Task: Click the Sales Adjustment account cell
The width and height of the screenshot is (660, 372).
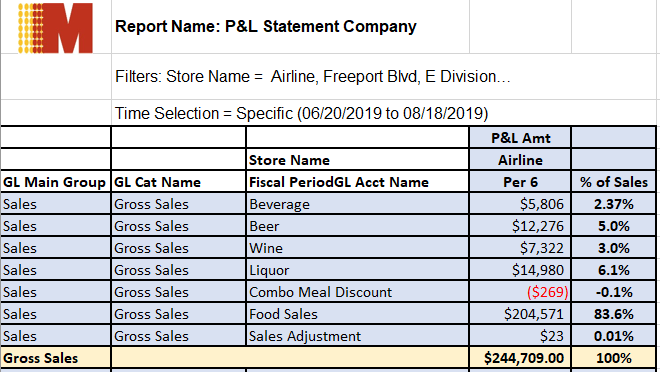Action: [x=357, y=336]
